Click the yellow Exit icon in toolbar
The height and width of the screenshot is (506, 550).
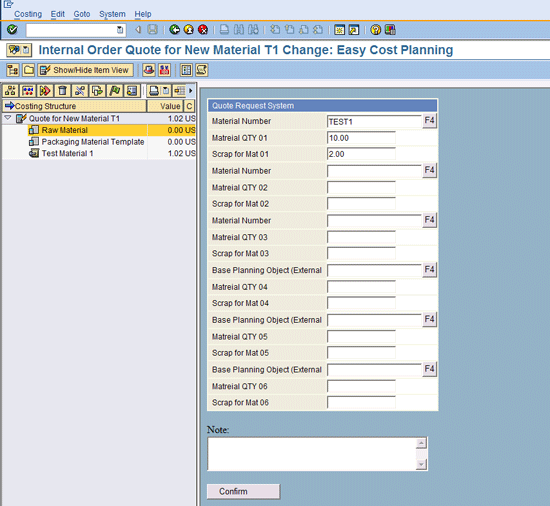[189, 29]
